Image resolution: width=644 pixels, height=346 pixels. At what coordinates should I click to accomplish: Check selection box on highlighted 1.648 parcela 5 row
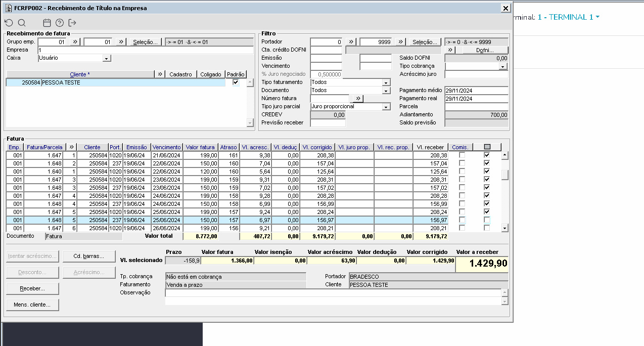tap(487, 220)
